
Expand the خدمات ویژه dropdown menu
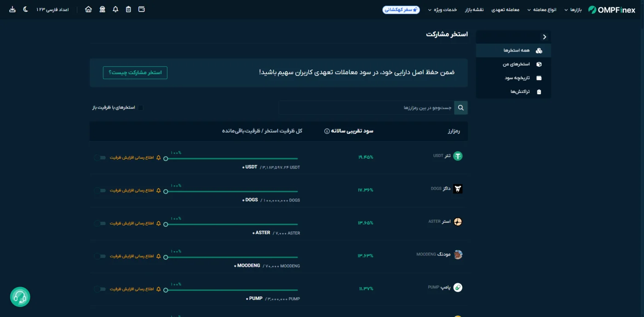click(x=443, y=10)
